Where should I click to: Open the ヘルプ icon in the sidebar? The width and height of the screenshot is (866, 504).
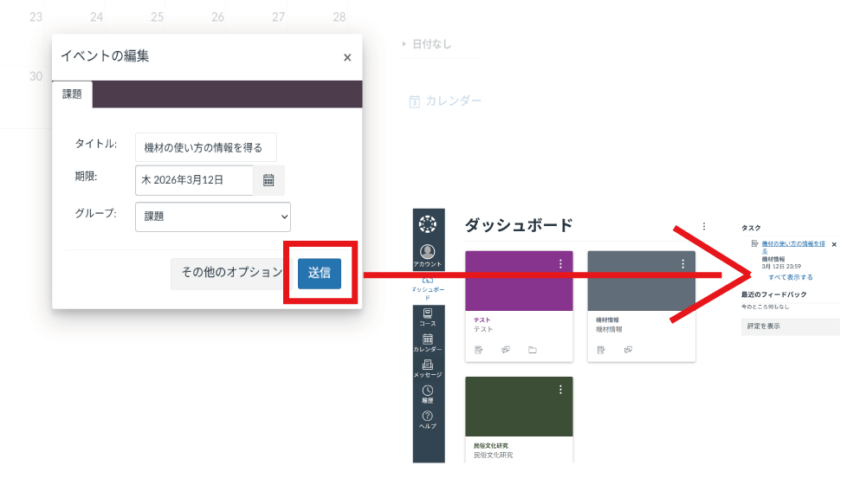pos(429,417)
